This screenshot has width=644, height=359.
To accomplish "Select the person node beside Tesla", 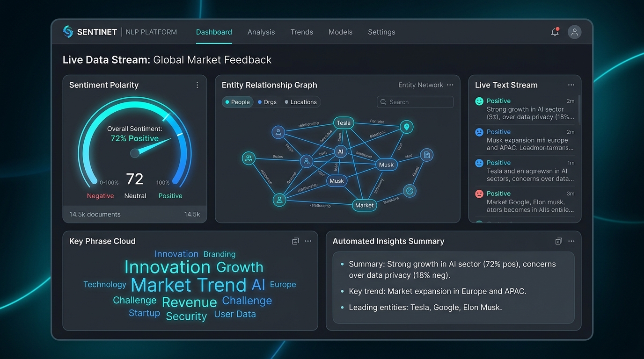I will coord(278,132).
